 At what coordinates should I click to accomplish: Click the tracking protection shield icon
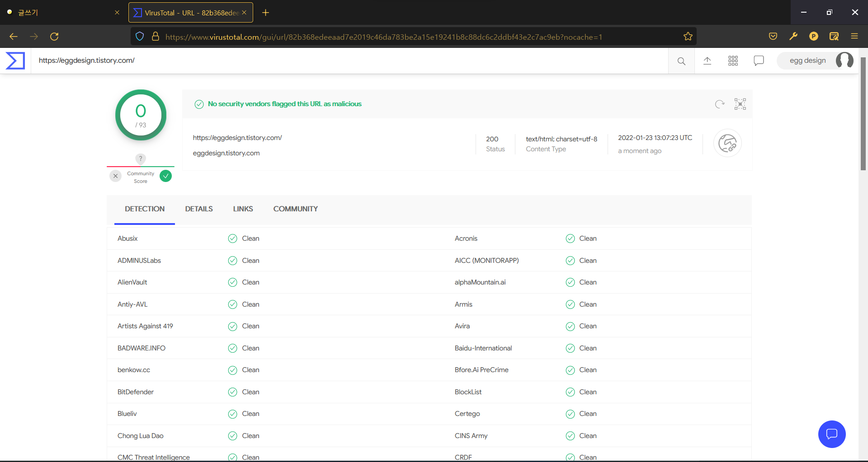[x=140, y=37]
